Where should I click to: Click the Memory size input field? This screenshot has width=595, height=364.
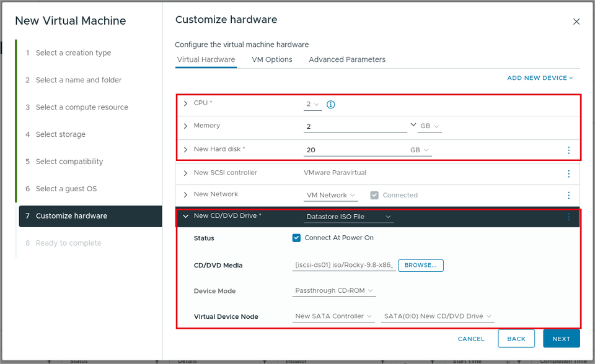[355, 126]
